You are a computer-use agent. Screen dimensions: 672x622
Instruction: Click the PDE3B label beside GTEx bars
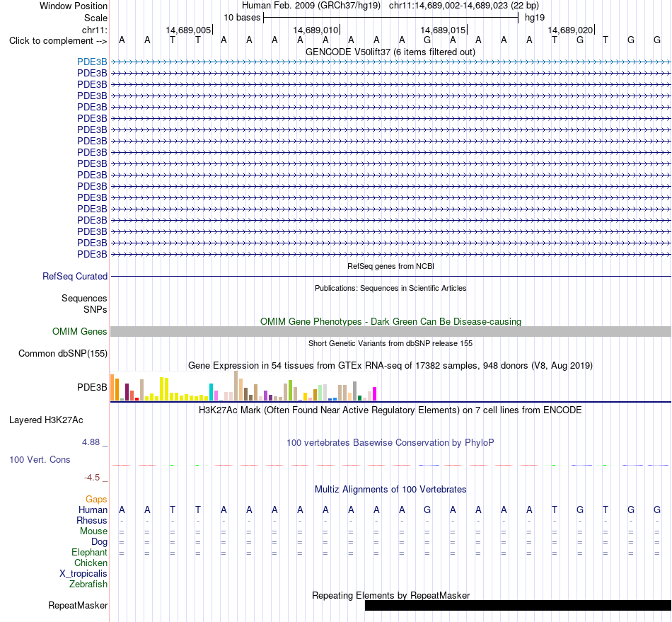92,388
